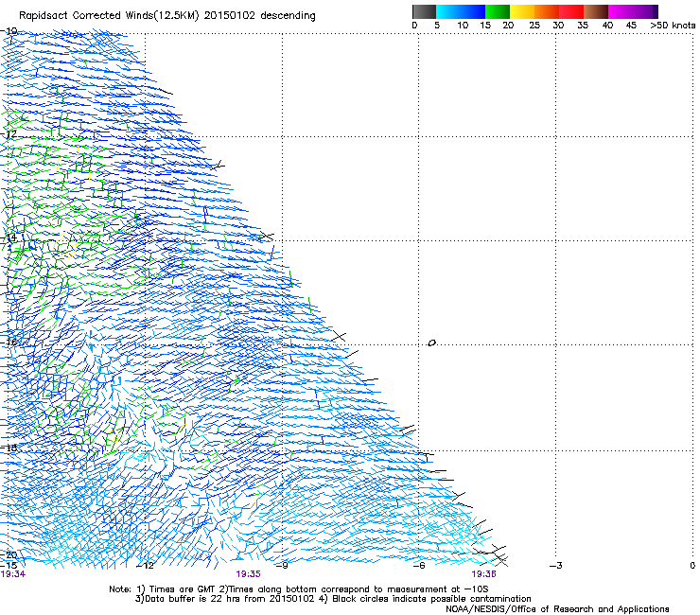Click the gray 0–5 knots color segment
The image size is (700, 615).
tap(424, 11)
